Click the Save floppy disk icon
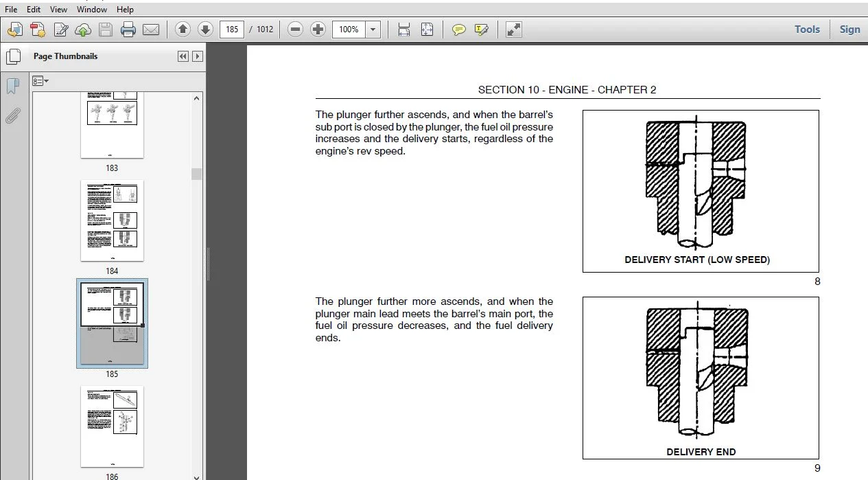 105,30
